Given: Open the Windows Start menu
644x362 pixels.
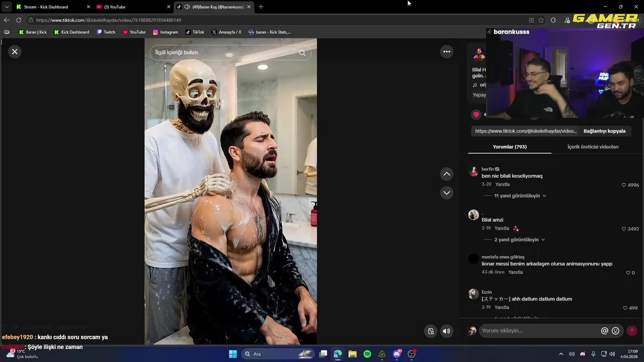Looking at the screenshot, I should point(232,354).
